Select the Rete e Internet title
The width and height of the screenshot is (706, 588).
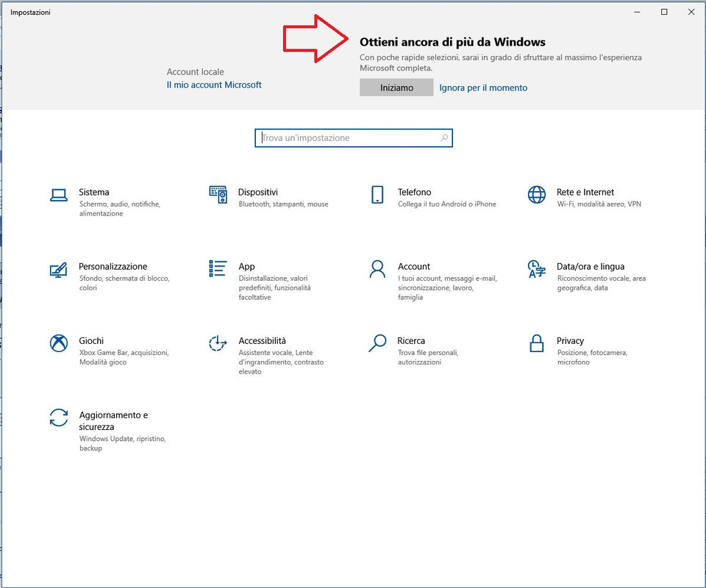[x=585, y=192]
